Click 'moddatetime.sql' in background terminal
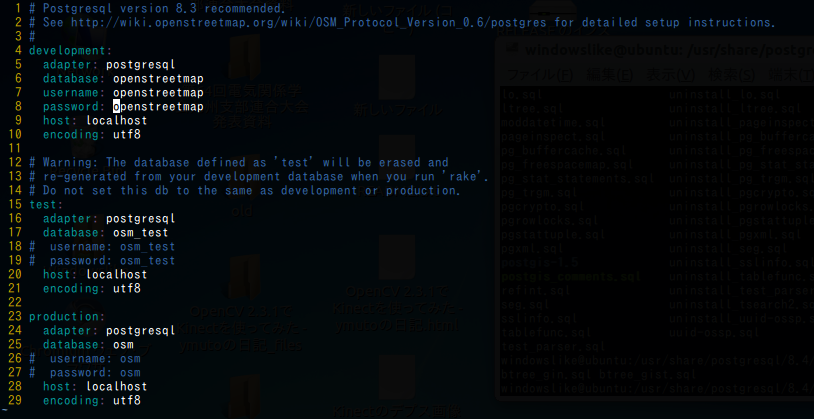Viewport: 814px width, 419px height. click(553, 123)
